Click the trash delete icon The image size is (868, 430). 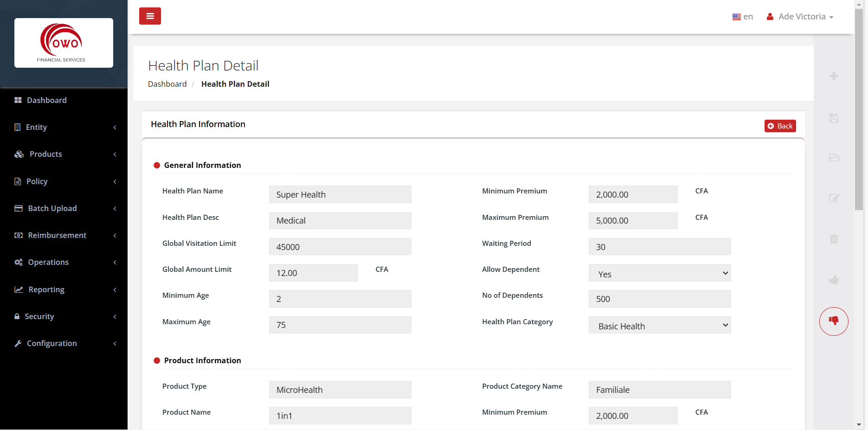pyautogui.click(x=834, y=239)
